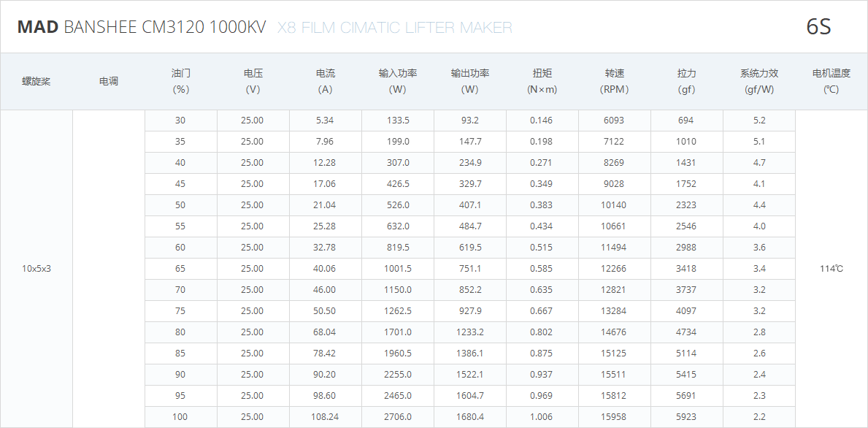868x428 pixels.
Task: Click input power value 1001.5
Action: click(x=397, y=269)
